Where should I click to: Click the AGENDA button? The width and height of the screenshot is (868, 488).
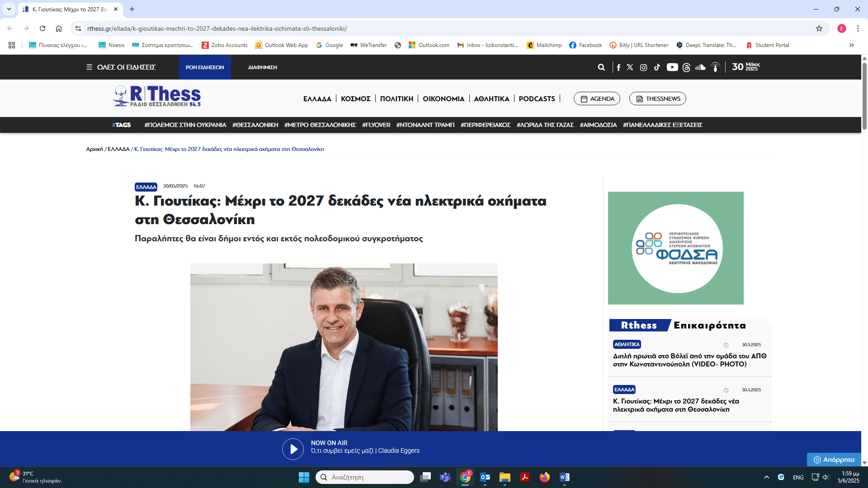point(597,99)
